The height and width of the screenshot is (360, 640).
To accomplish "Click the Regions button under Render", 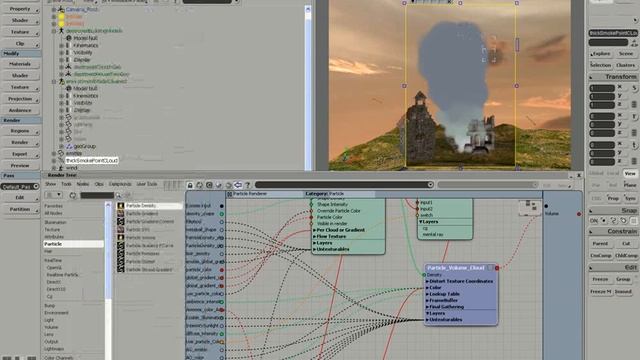I will [20, 131].
